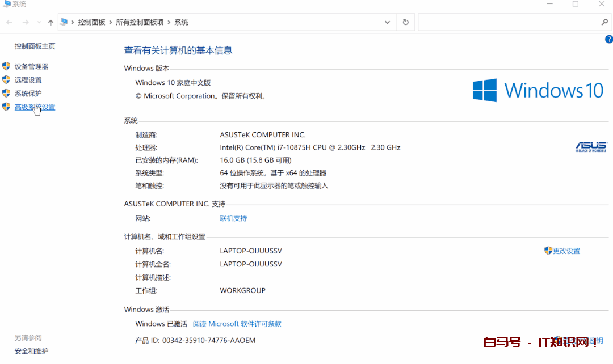Go to 控制面板主页

click(x=35, y=46)
